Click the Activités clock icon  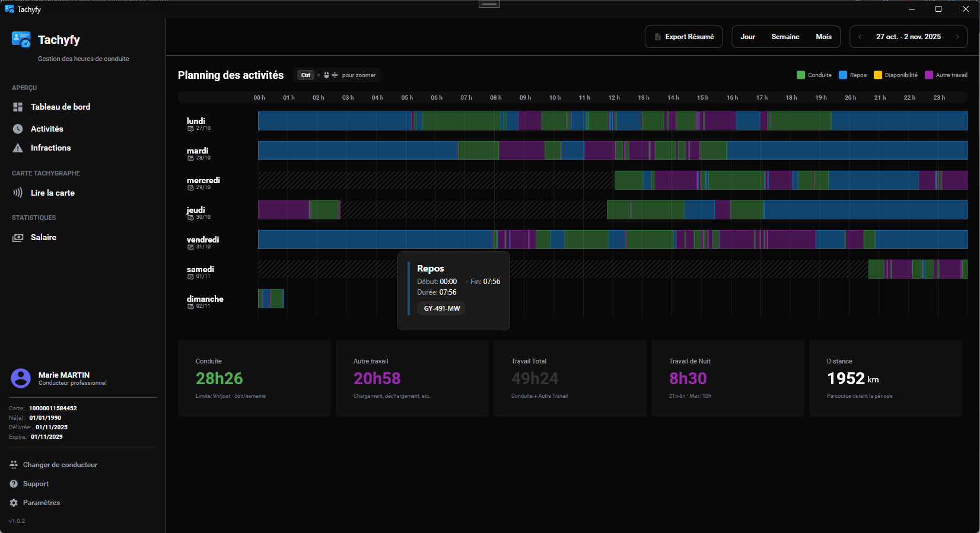pos(18,129)
